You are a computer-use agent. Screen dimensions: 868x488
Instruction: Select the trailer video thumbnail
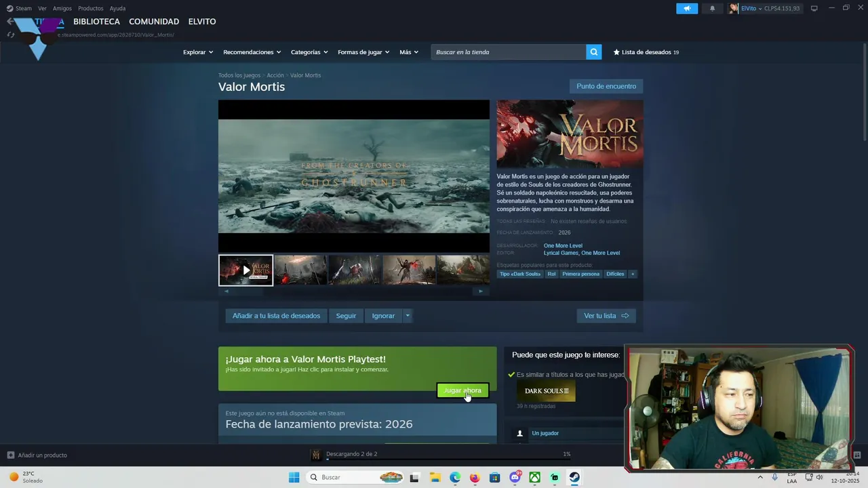(245, 270)
